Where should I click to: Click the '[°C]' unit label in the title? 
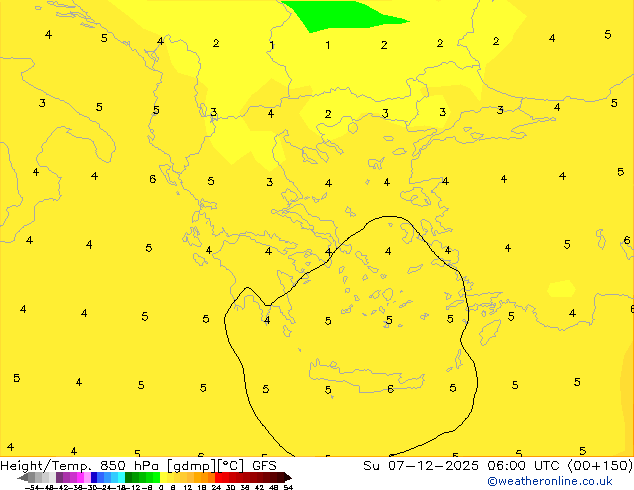230,466
